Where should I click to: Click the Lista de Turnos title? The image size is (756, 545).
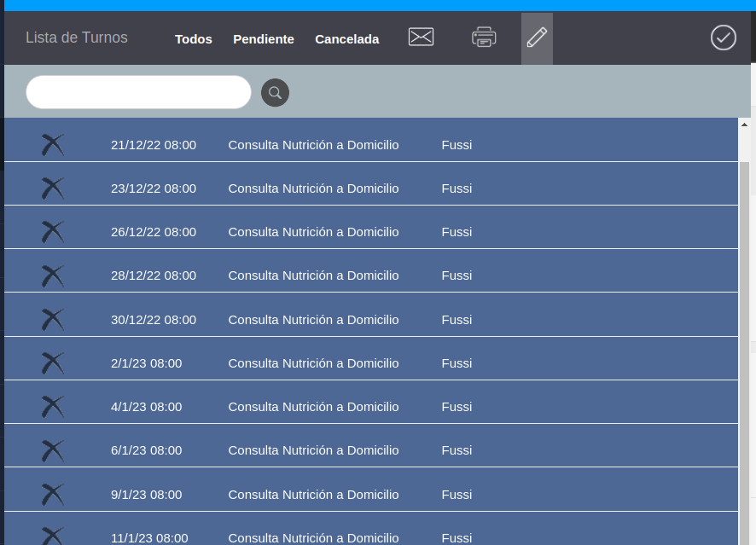77,38
